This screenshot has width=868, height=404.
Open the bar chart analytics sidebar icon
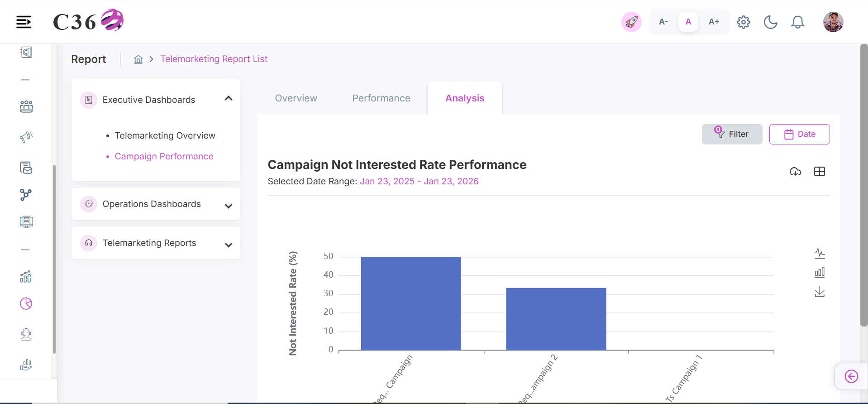click(x=26, y=276)
